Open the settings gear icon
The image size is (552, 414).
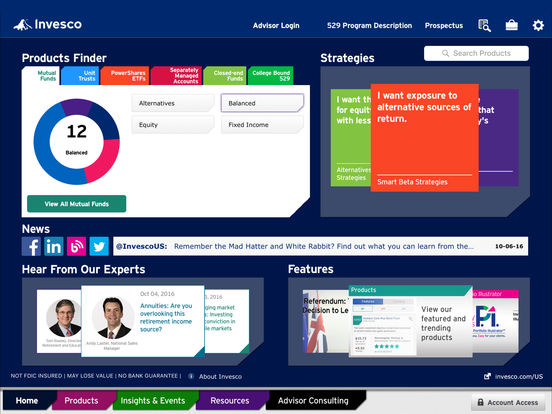[x=538, y=25]
